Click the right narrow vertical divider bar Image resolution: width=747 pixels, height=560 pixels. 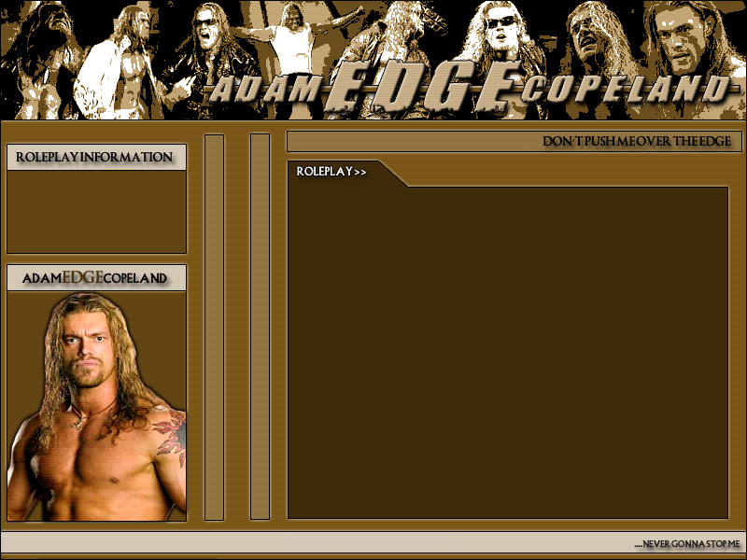click(261, 327)
